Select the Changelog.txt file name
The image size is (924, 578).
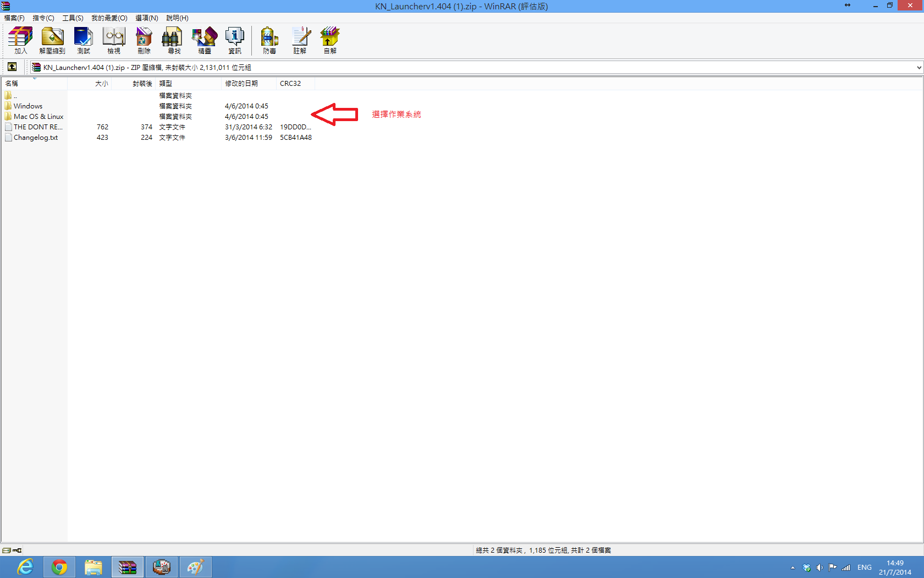36,138
